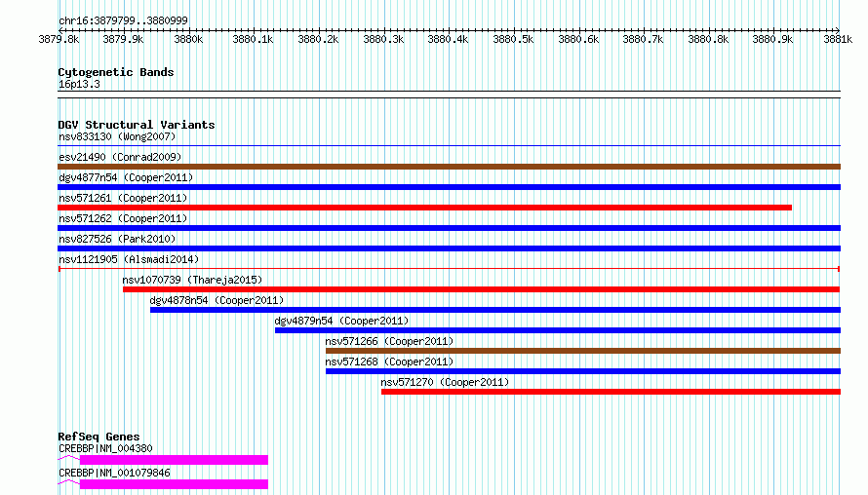Click the 3880.9k ruler tick label

[x=772, y=39]
